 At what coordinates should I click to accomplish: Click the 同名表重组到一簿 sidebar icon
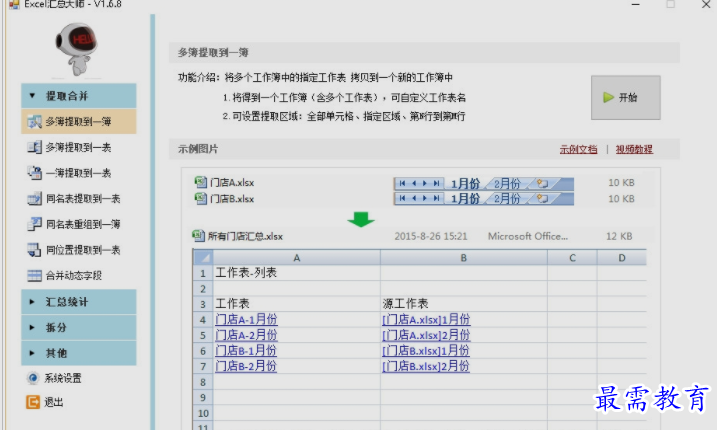pyautogui.click(x=34, y=224)
